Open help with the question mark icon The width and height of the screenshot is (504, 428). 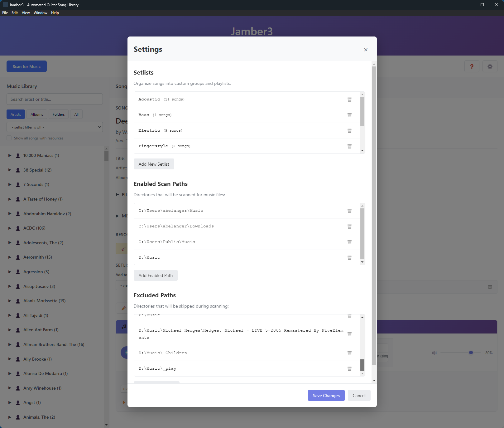pyautogui.click(x=472, y=66)
